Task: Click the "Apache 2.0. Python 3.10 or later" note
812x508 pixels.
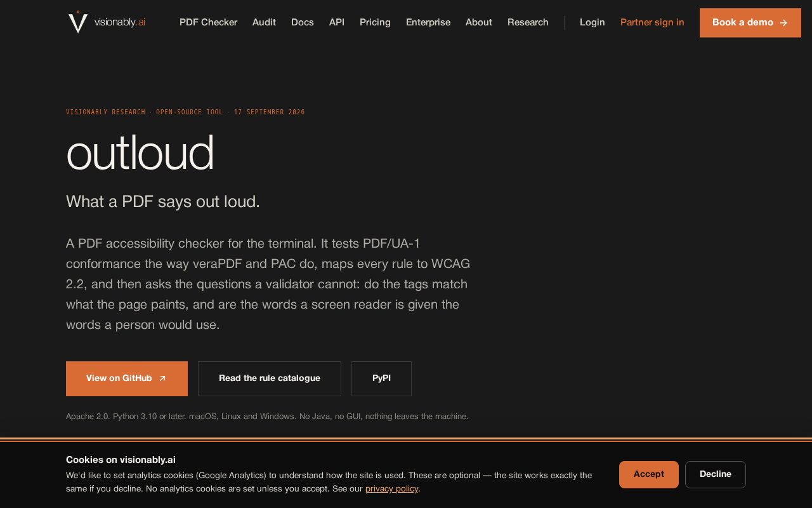Action: coord(267,417)
